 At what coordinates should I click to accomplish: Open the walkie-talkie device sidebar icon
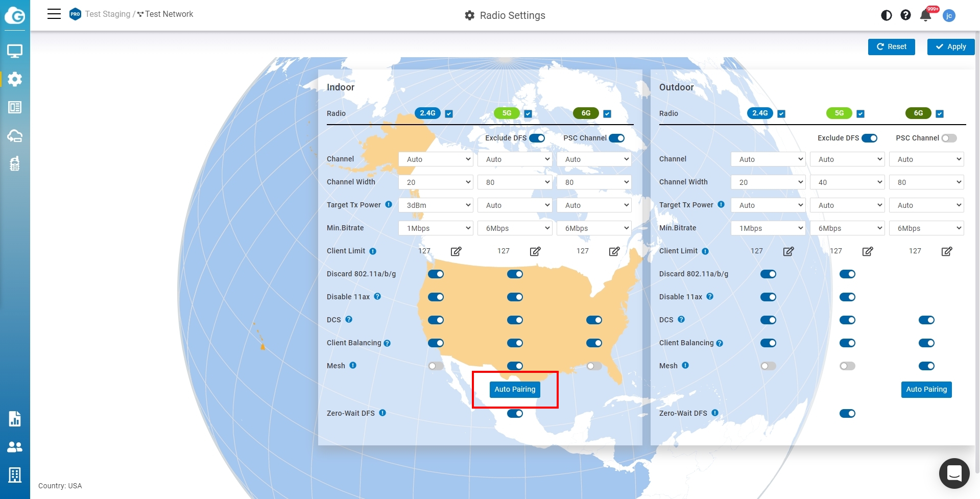tap(15, 164)
